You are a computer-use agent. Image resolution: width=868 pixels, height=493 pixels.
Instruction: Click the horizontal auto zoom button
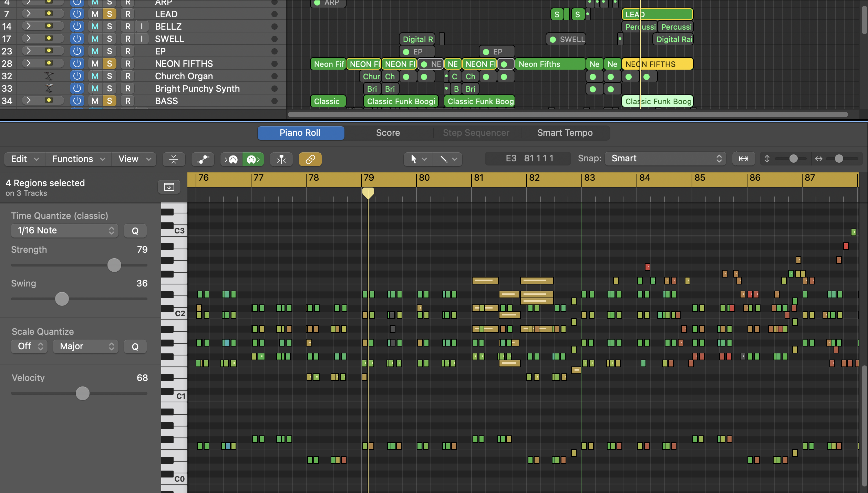coord(744,159)
